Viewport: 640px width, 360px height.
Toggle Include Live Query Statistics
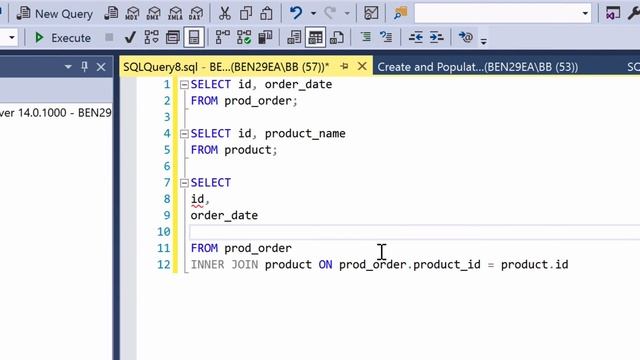coord(244,38)
